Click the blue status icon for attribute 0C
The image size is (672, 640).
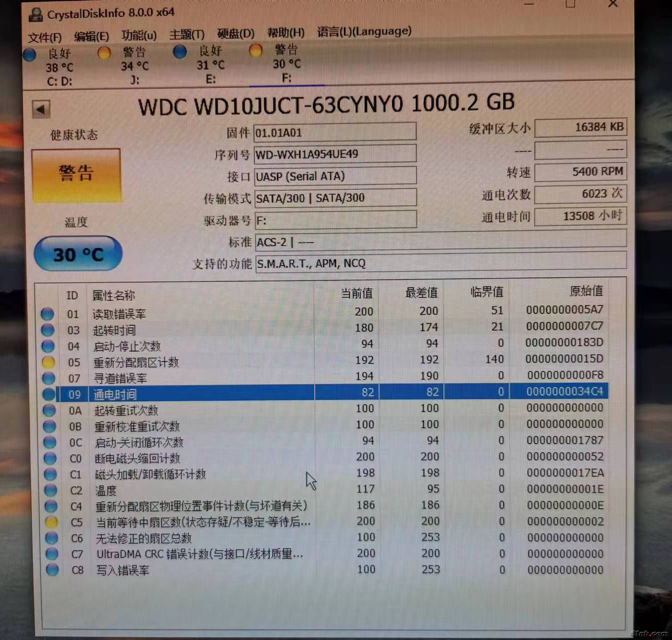tap(49, 442)
